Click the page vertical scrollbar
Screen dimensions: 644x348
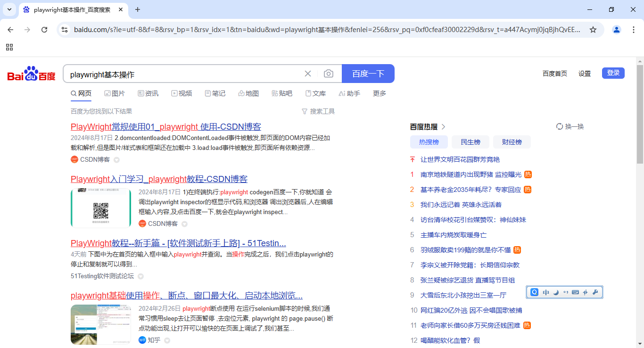pos(640,114)
